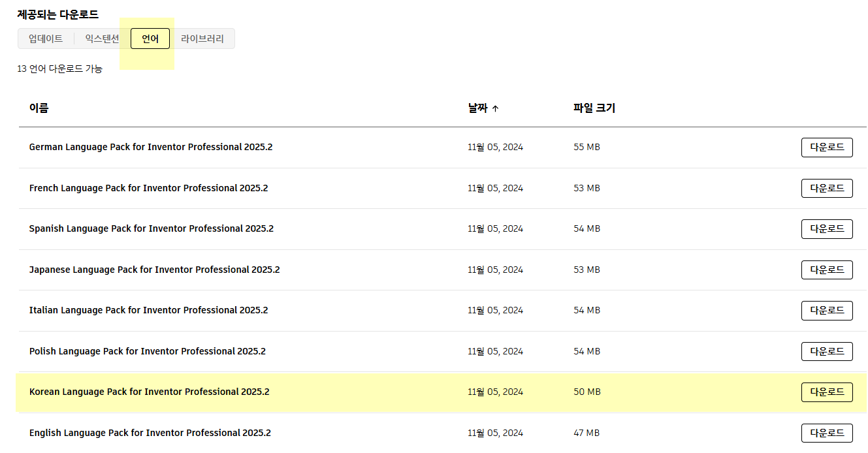The height and width of the screenshot is (453, 868).
Task: Click the 13 언어 다운로드 가능 text
Action: click(59, 69)
